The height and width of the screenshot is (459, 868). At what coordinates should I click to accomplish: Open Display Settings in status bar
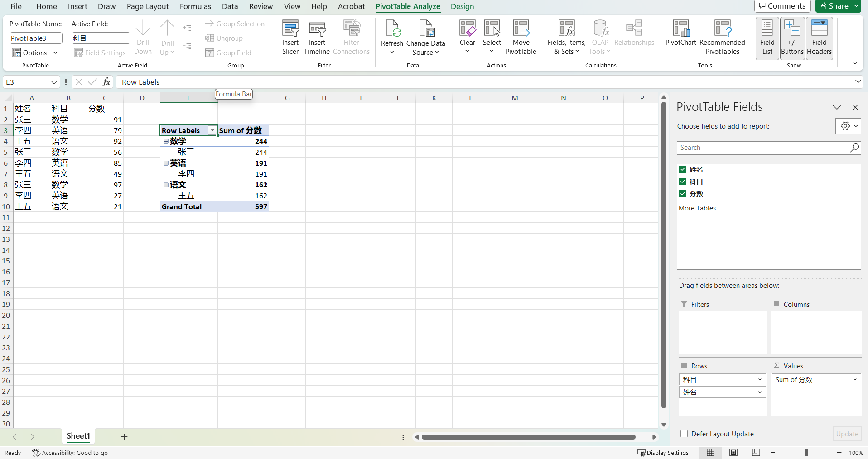[x=663, y=453]
